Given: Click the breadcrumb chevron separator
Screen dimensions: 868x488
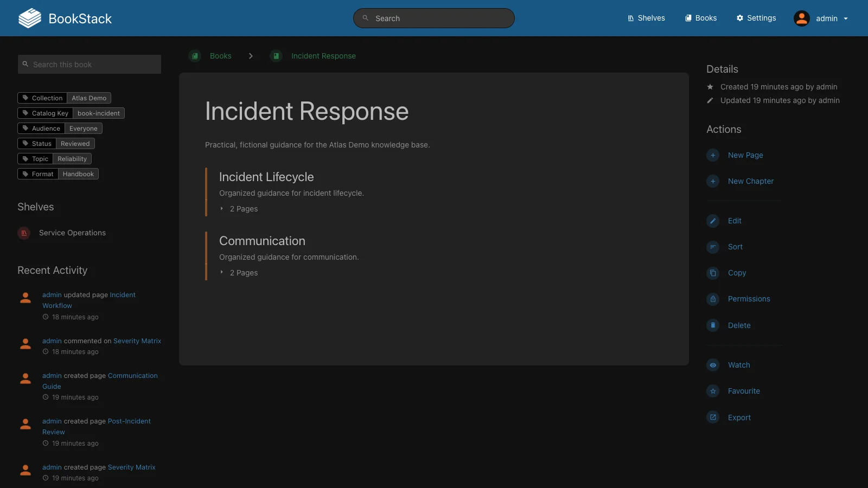Looking at the screenshot, I should (x=251, y=56).
